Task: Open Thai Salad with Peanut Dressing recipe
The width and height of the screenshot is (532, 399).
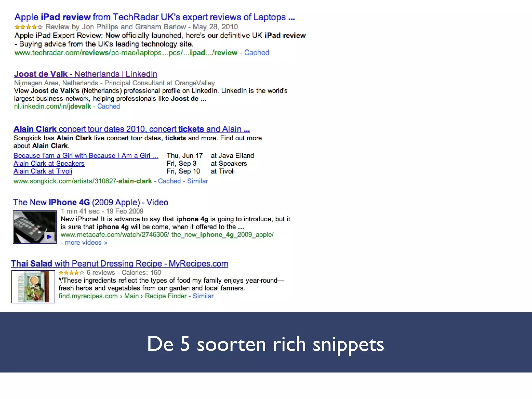Action: tap(119, 264)
